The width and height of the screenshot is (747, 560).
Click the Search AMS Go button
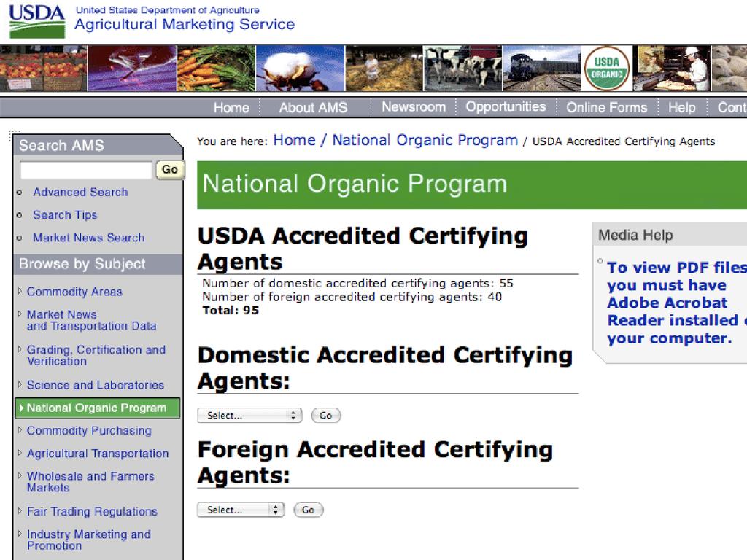(170, 170)
